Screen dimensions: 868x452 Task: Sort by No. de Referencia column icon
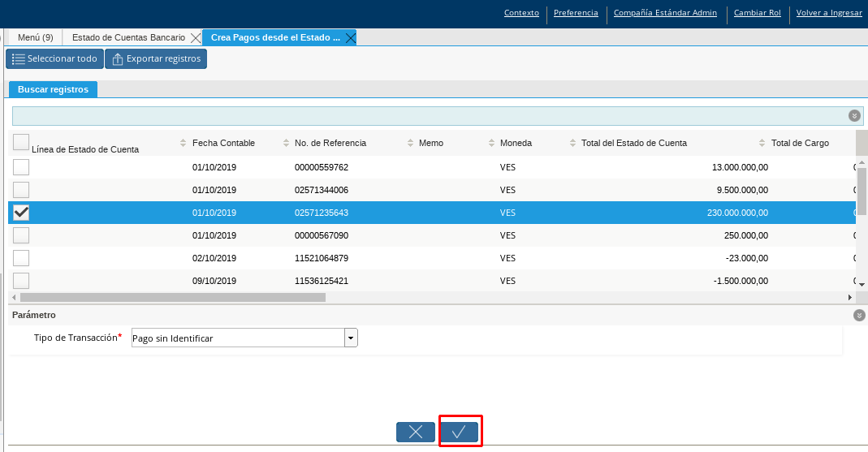pyautogui.click(x=286, y=143)
